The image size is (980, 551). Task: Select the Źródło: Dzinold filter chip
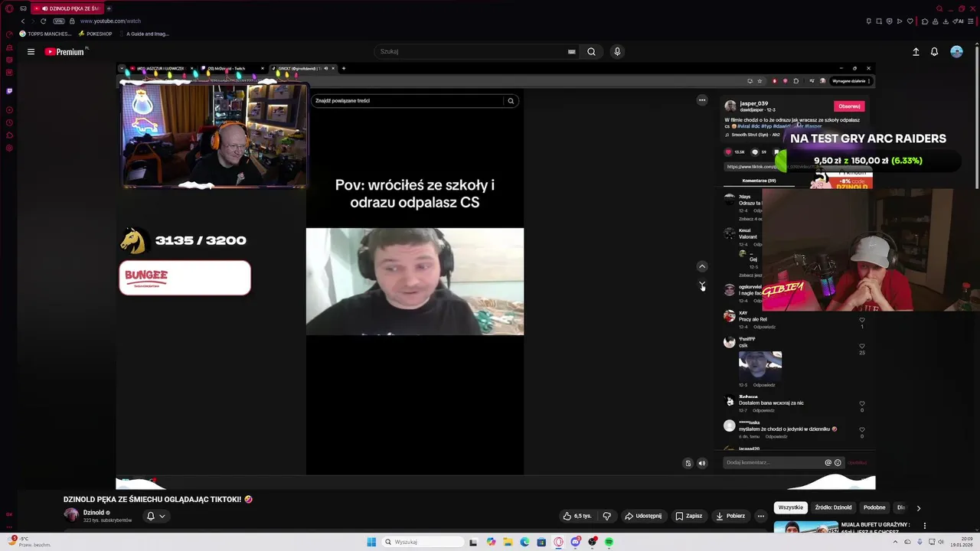pos(833,507)
